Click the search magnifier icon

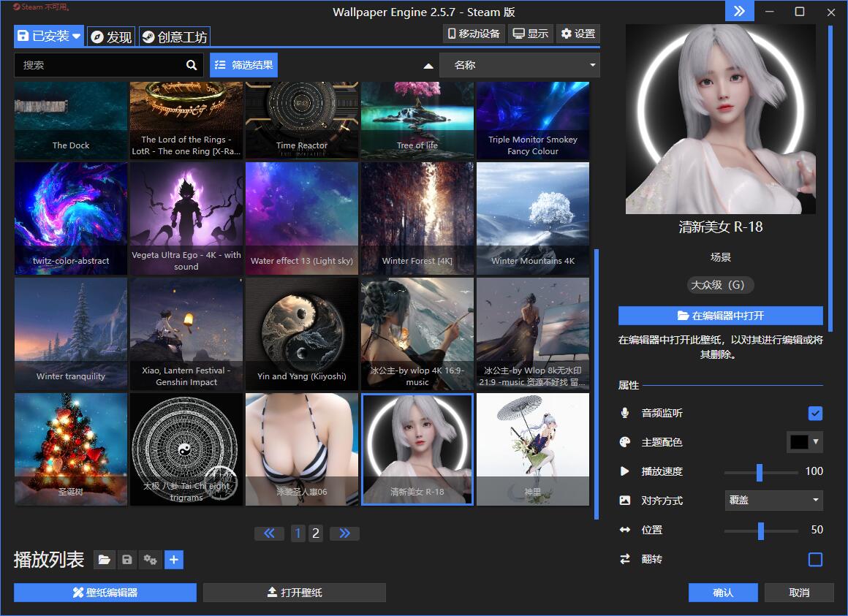192,65
